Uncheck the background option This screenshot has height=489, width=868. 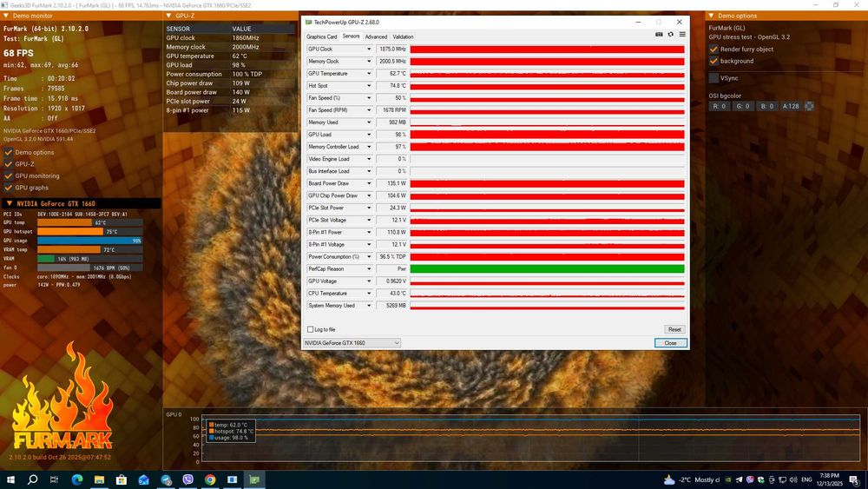pyautogui.click(x=713, y=61)
